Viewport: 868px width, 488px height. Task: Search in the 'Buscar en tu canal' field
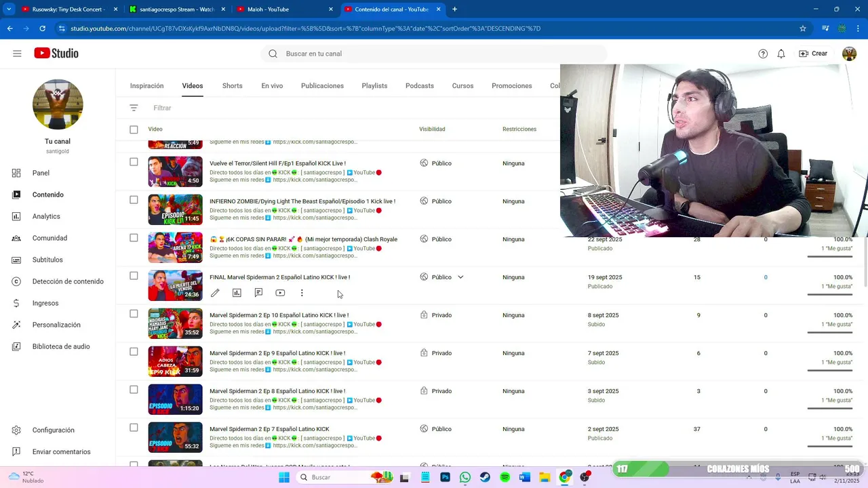point(434,54)
